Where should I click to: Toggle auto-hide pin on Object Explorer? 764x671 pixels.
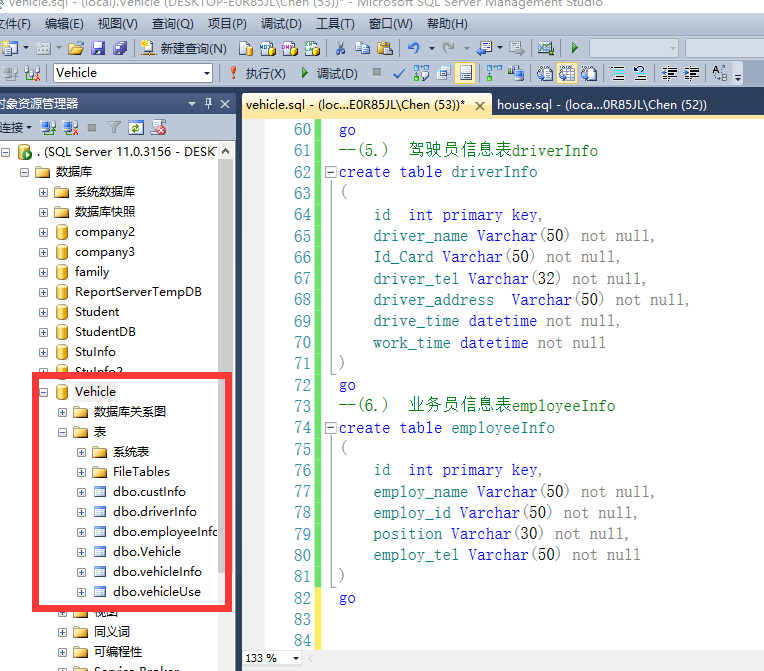coord(209,103)
